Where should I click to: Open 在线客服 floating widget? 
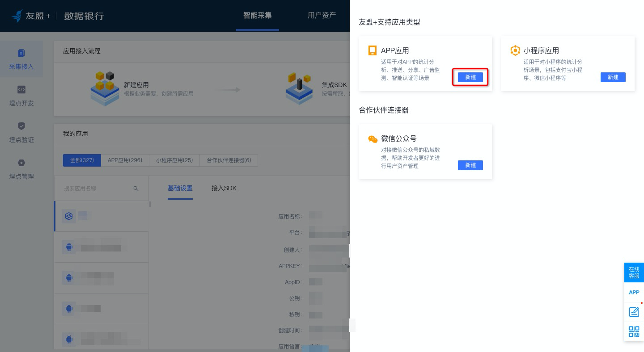[634, 272]
